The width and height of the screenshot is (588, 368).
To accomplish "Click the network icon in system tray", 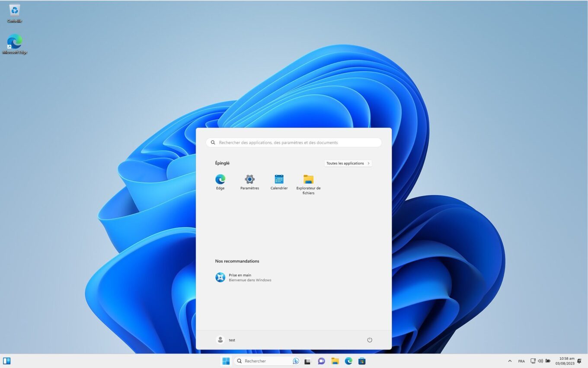I will (x=533, y=361).
